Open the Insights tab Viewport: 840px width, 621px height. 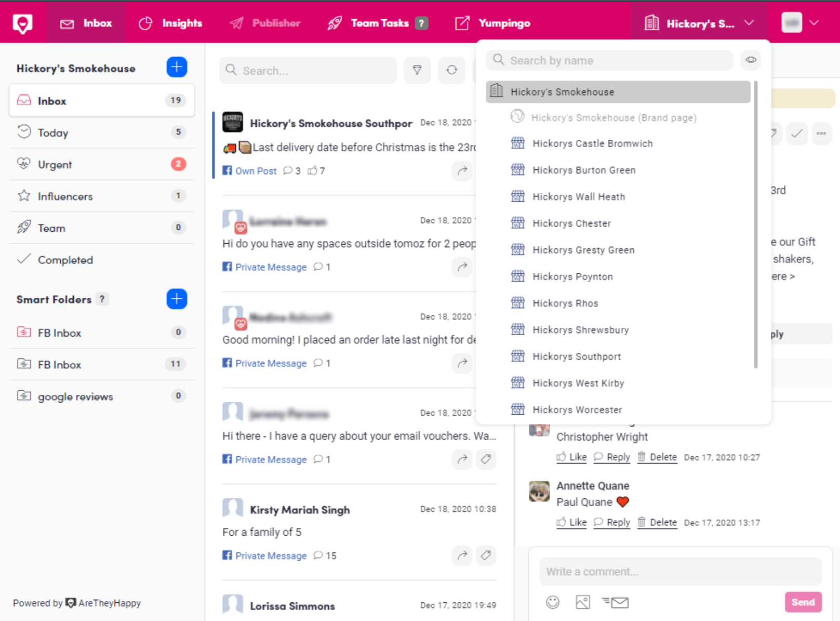tap(170, 23)
